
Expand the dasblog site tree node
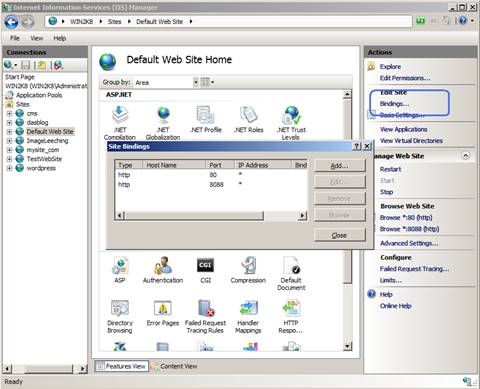pyautogui.click(x=9, y=122)
